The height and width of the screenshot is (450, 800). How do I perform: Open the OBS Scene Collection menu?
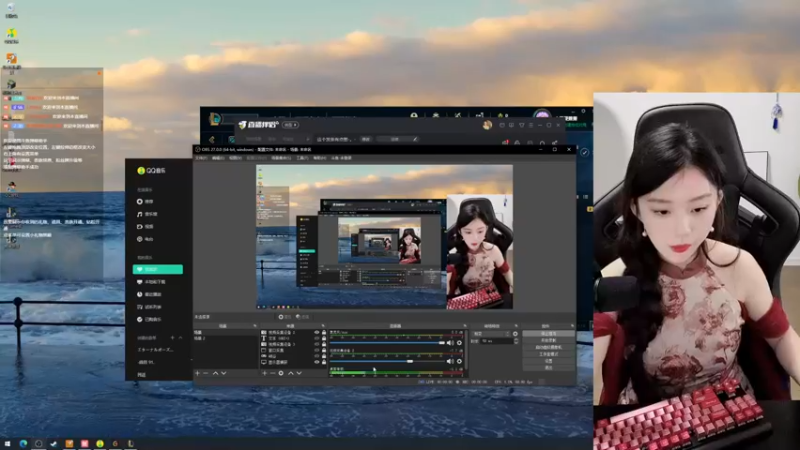coord(281,158)
